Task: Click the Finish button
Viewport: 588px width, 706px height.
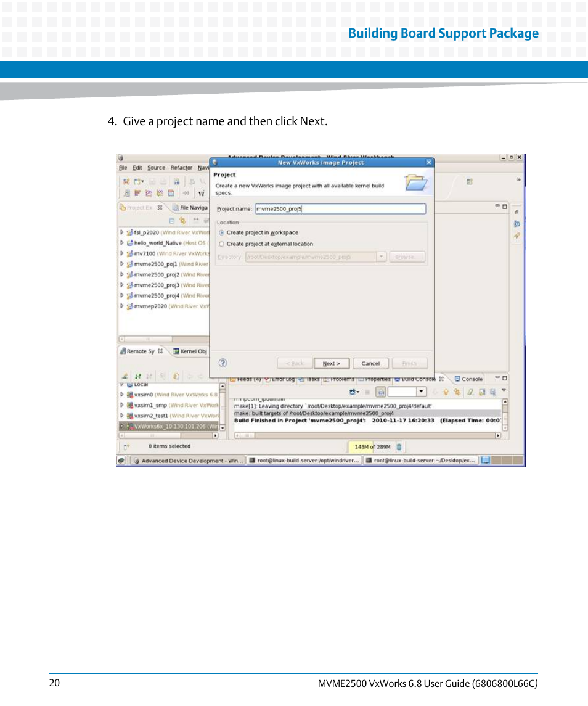Action: [409, 363]
